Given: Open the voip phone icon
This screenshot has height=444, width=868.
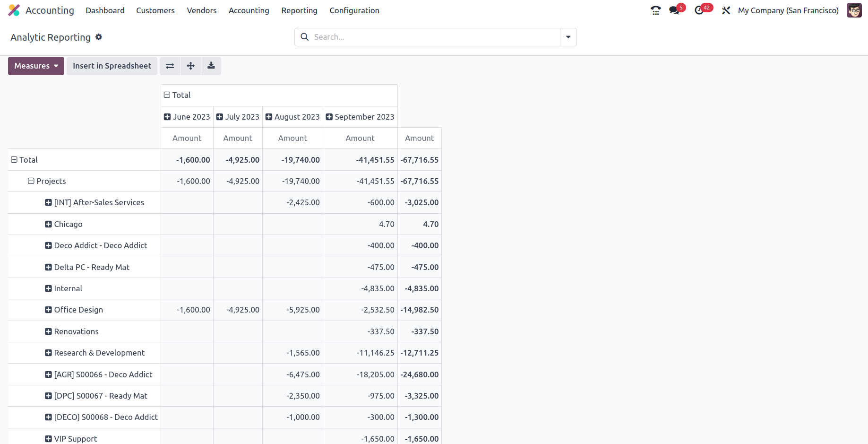Looking at the screenshot, I should [x=655, y=10].
